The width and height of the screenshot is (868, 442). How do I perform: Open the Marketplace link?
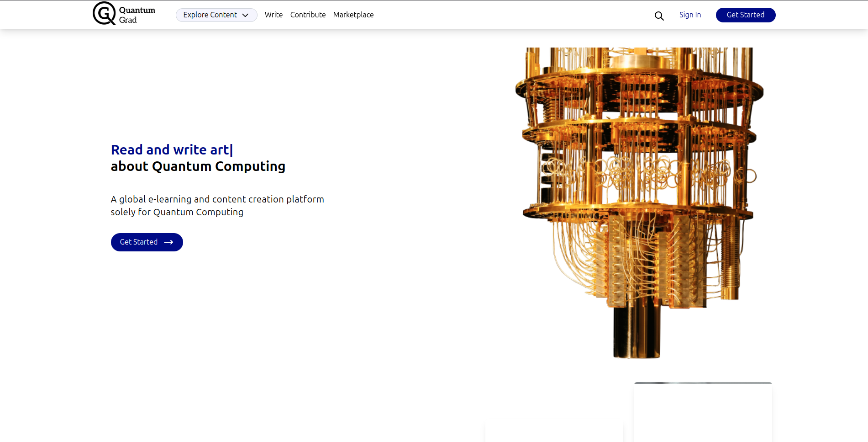click(353, 15)
